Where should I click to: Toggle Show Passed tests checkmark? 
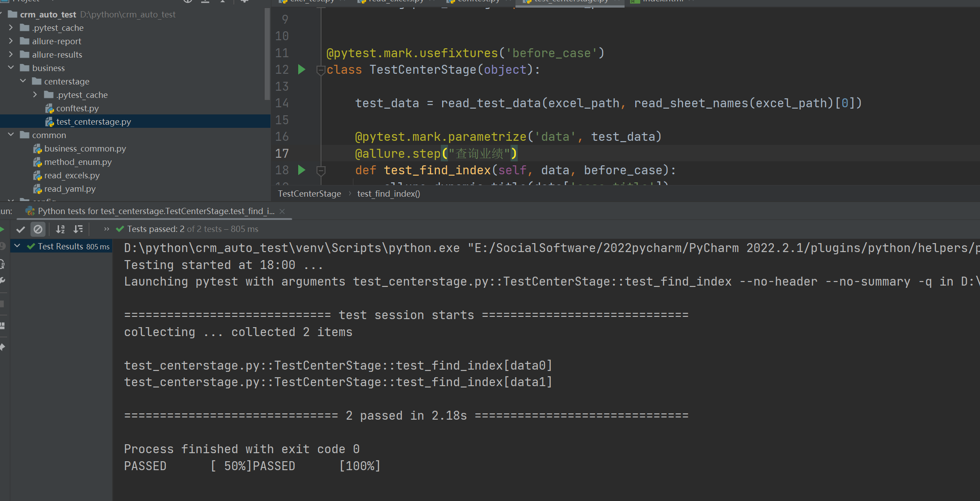tap(20, 229)
